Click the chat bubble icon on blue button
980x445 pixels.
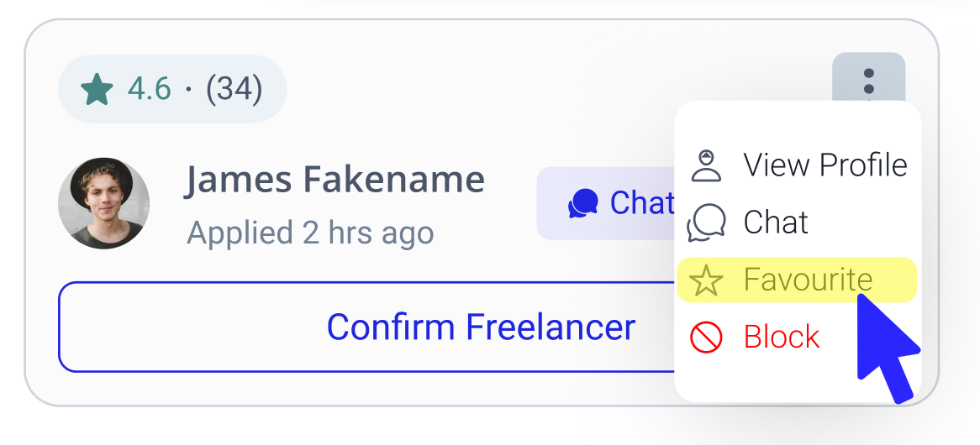click(582, 203)
